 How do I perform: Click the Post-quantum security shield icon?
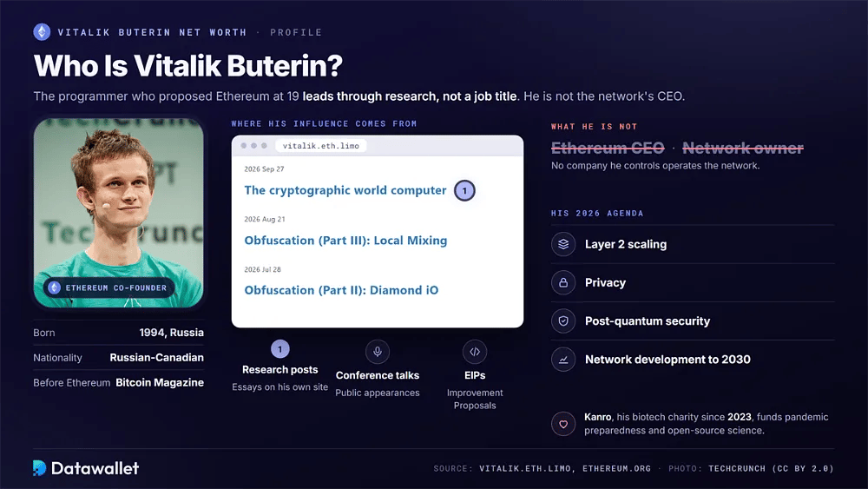563,321
